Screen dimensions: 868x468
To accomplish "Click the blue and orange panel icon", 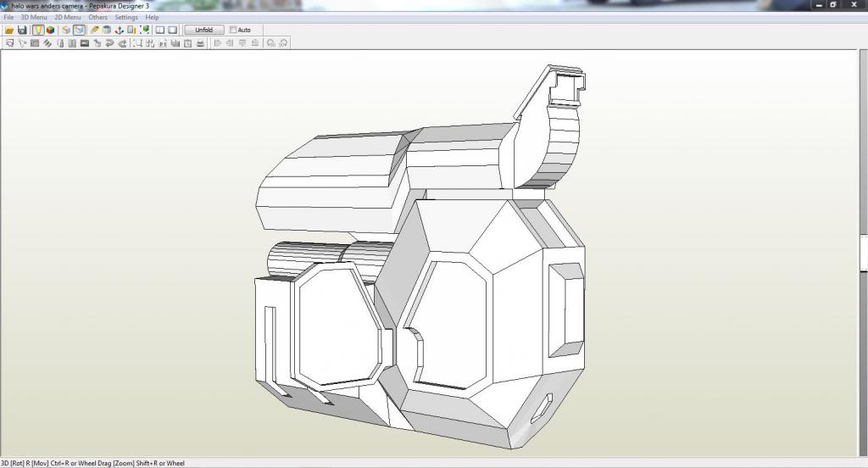I will [131, 30].
